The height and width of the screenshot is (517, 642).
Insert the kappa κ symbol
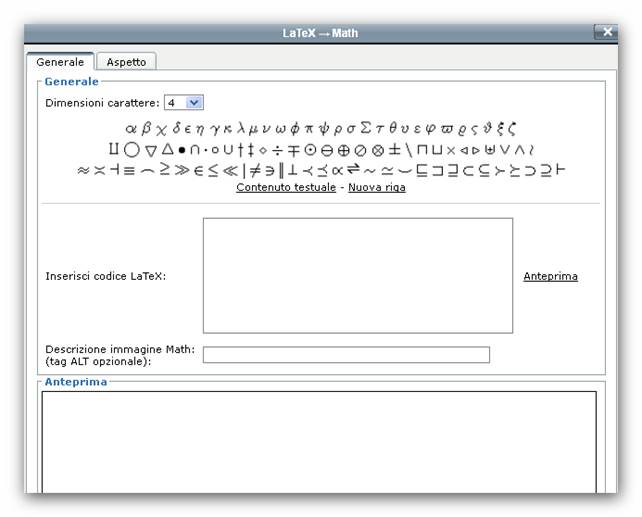click(228, 129)
